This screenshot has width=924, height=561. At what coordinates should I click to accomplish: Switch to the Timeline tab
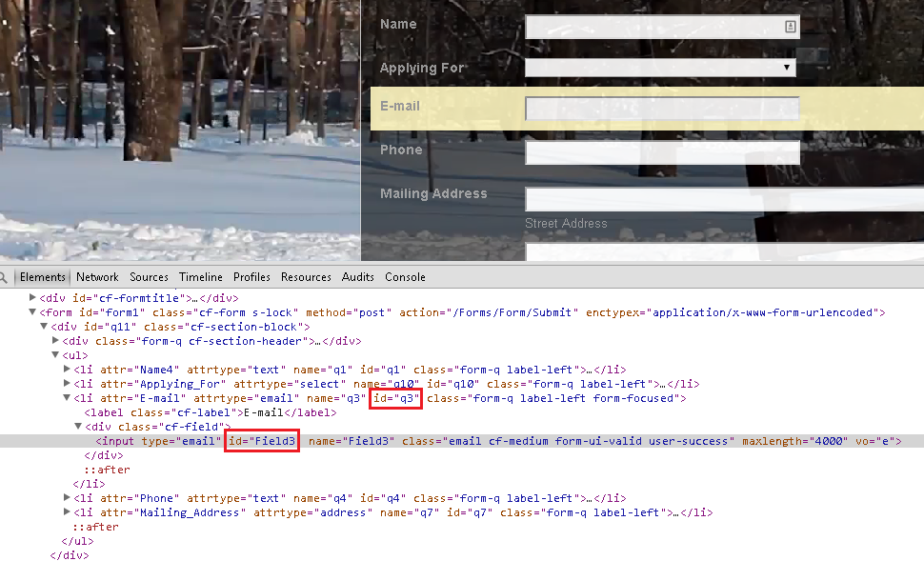click(201, 277)
